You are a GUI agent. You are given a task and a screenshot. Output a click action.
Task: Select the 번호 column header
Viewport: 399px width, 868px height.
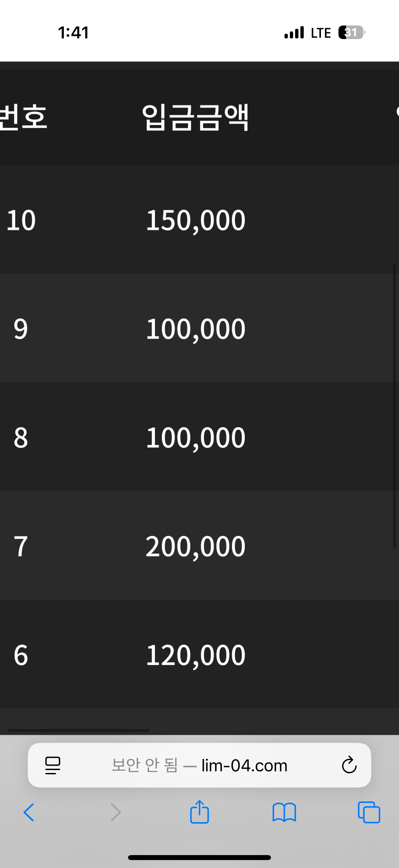pos(23,117)
